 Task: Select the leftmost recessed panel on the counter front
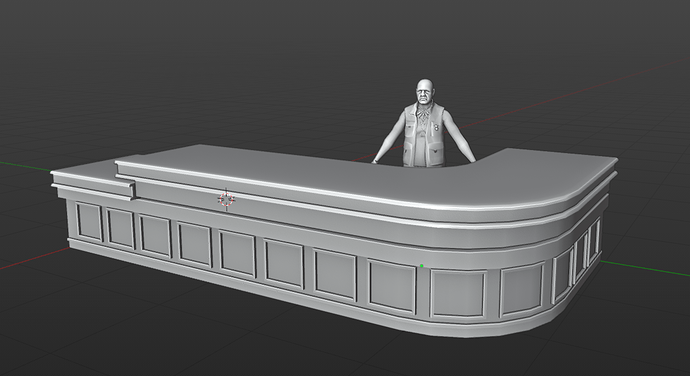click(x=89, y=222)
